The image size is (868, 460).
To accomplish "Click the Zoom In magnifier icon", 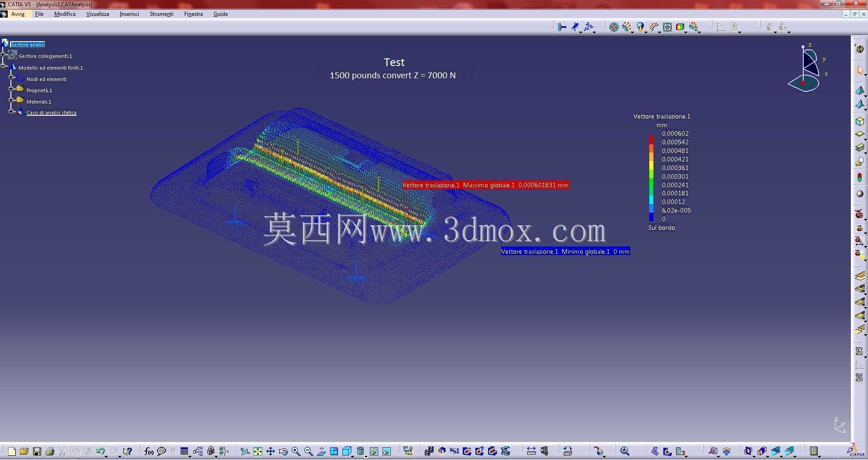I will [296, 451].
